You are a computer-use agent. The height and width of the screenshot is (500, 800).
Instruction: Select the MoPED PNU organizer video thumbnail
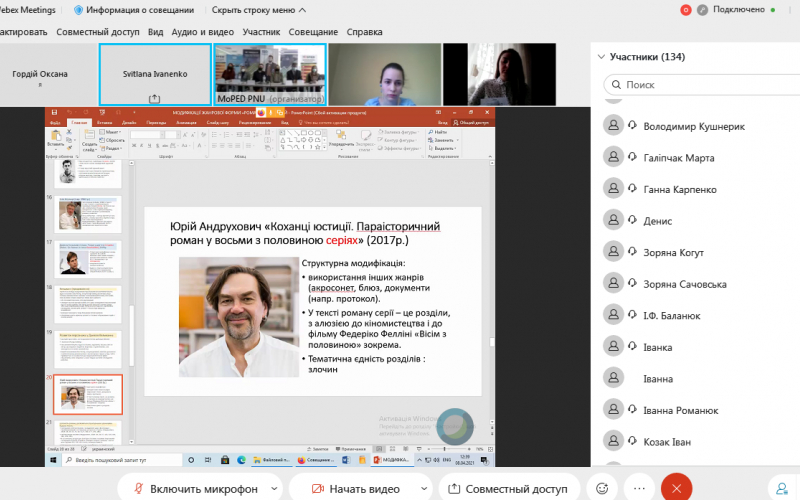270,74
